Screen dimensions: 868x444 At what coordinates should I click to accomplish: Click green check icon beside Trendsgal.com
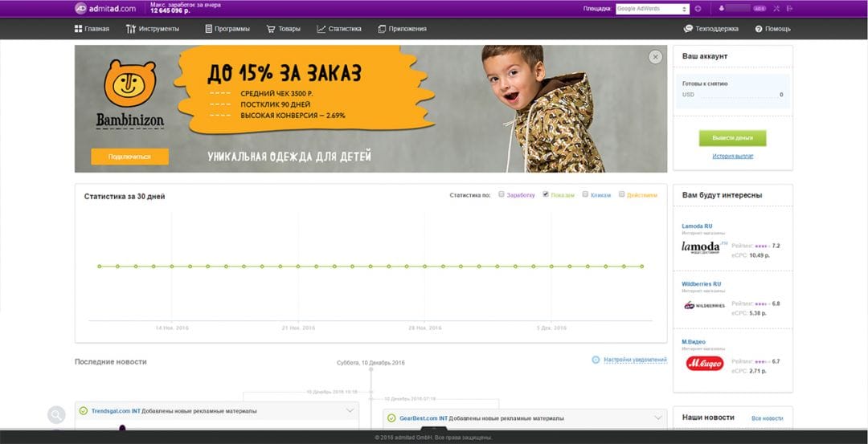point(84,411)
